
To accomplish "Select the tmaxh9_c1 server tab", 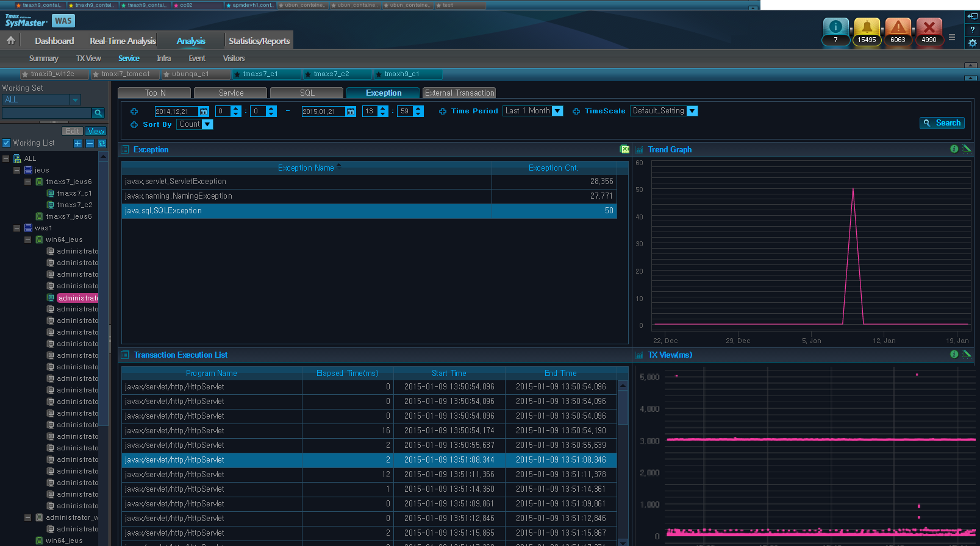I will coord(408,74).
